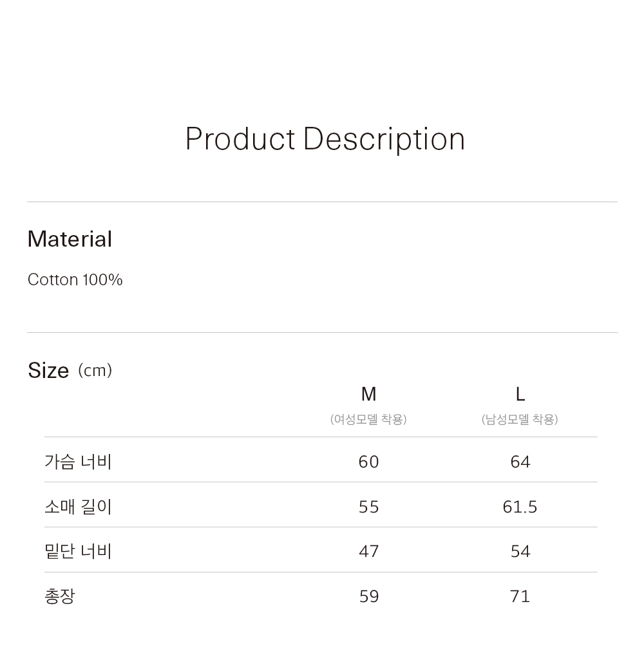Click the 남성모델 착용 note under L
Screen dimensions: 644x651
tap(520, 420)
